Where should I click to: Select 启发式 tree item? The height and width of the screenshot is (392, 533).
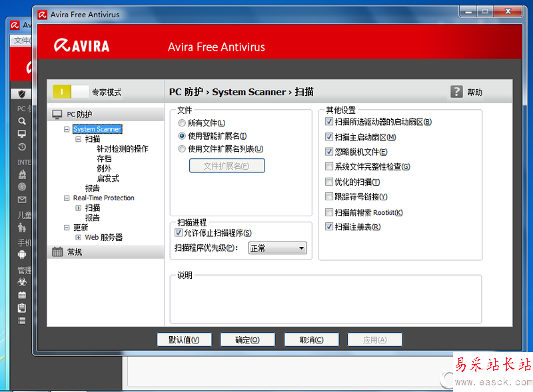coord(108,178)
